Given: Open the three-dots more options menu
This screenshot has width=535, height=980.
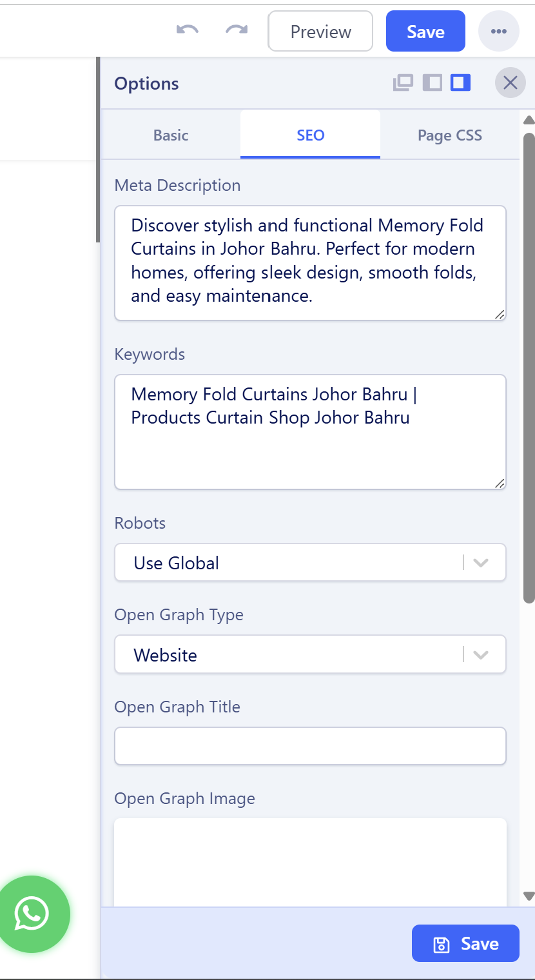Looking at the screenshot, I should [498, 31].
